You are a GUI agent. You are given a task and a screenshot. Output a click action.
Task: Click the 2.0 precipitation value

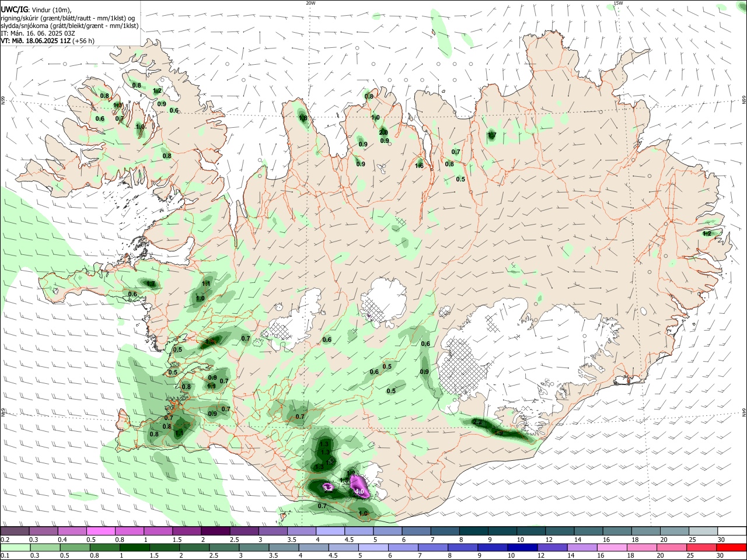tap(383, 132)
